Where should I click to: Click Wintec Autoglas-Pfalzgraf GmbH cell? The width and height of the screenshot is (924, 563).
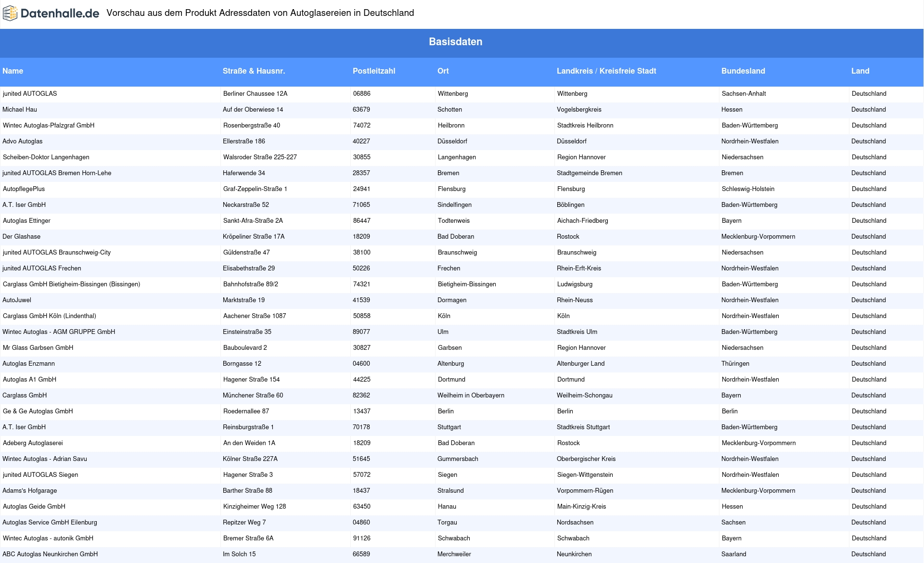49,126
